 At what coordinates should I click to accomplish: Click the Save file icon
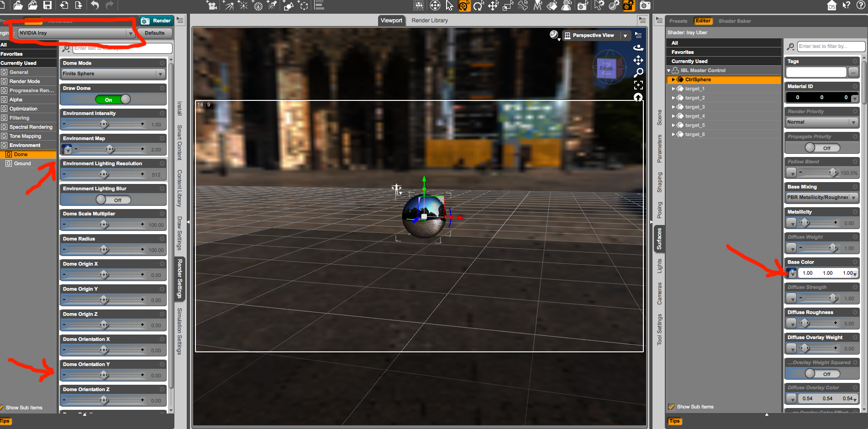[x=47, y=5]
